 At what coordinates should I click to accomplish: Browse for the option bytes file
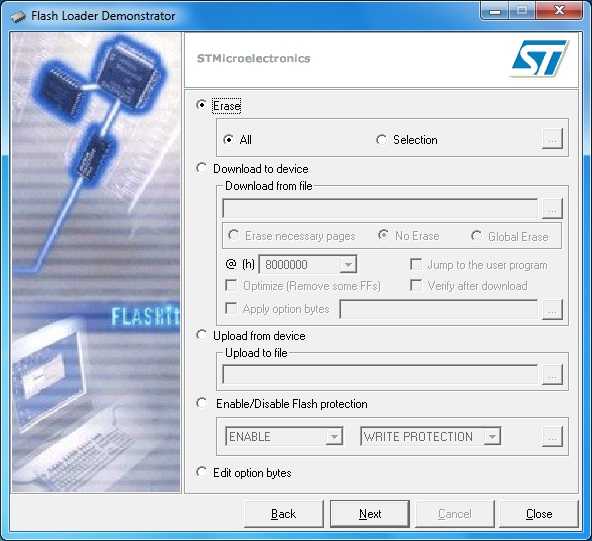click(552, 309)
